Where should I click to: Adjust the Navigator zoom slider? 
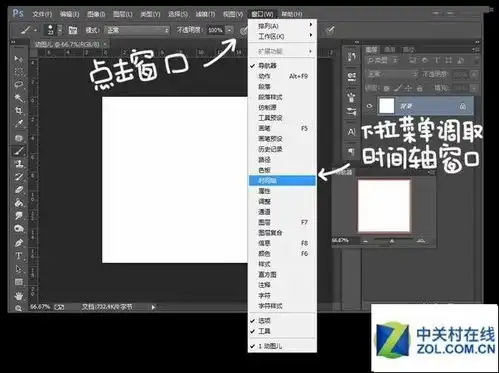(x=392, y=240)
